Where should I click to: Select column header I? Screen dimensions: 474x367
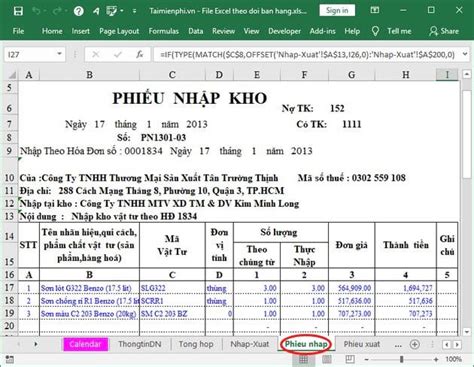(447, 75)
